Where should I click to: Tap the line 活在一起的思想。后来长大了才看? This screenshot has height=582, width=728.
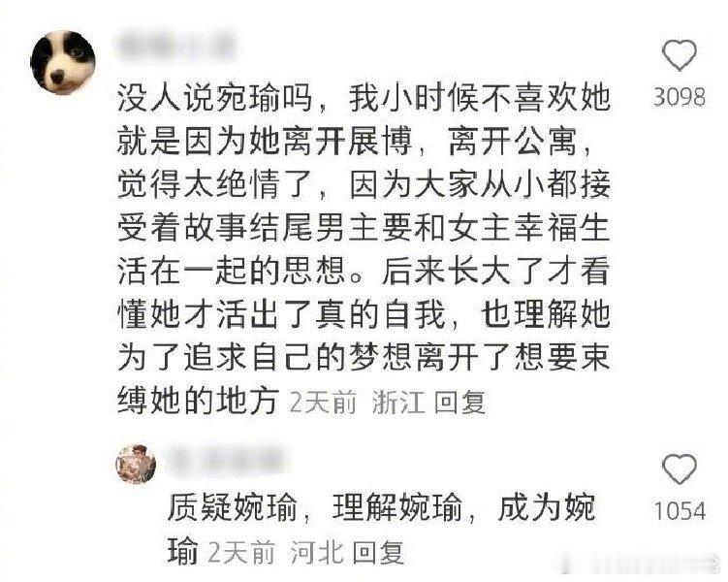(x=364, y=271)
